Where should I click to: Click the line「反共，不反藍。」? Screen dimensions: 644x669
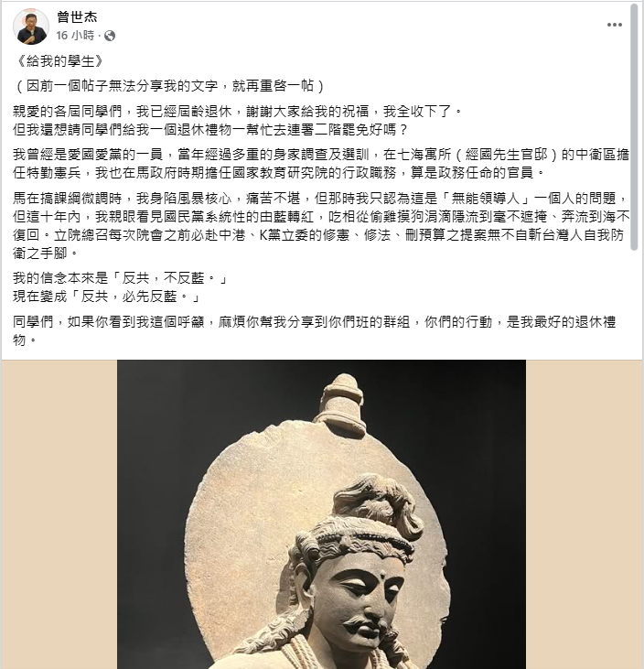coord(122,278)
